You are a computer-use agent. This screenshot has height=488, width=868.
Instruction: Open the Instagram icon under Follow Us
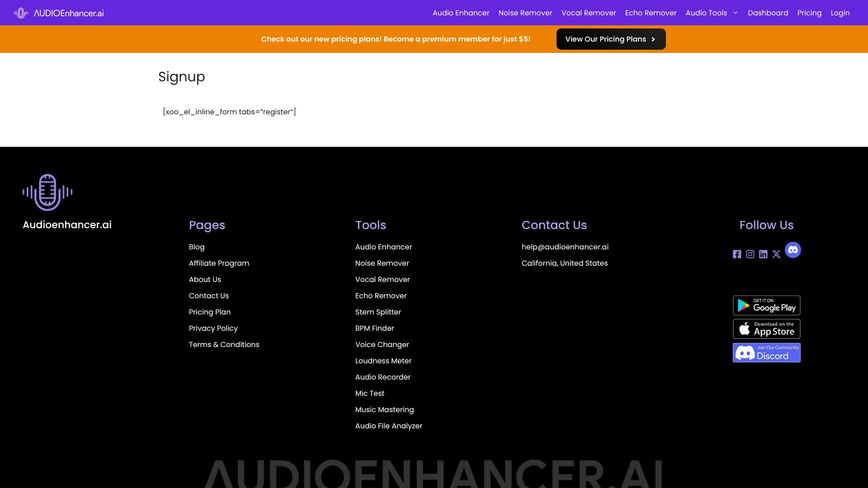tap(750, 254)
